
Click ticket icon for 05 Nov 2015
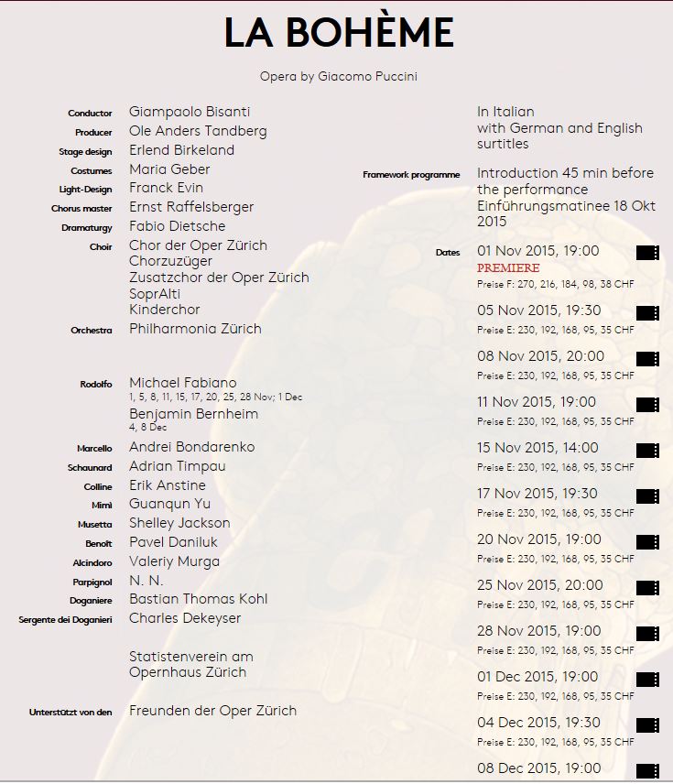[647, 312]
